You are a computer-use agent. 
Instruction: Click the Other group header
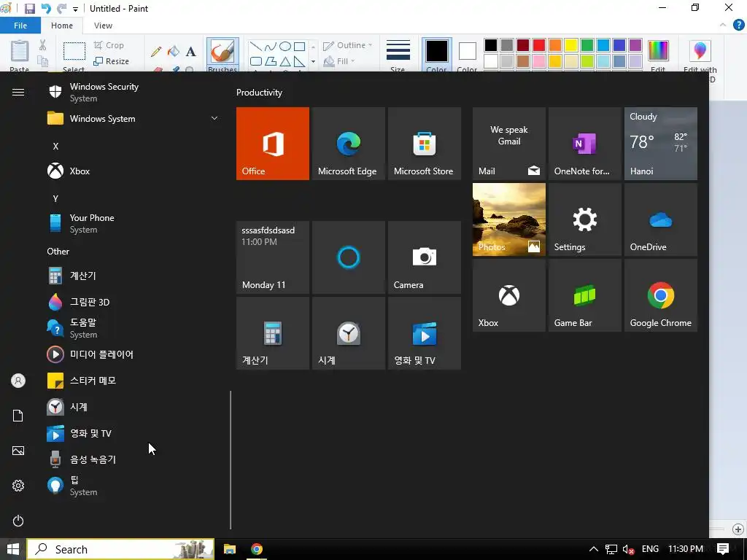[58, 252]
